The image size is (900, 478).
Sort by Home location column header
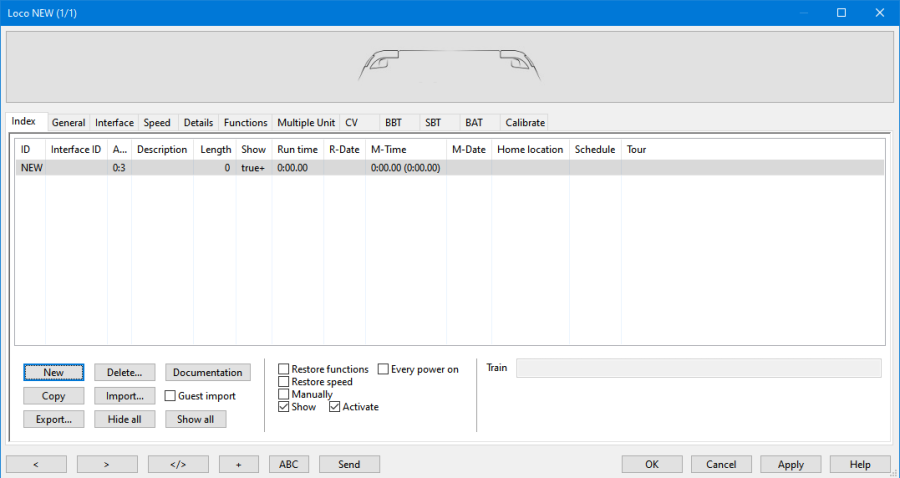click(530, 149)
